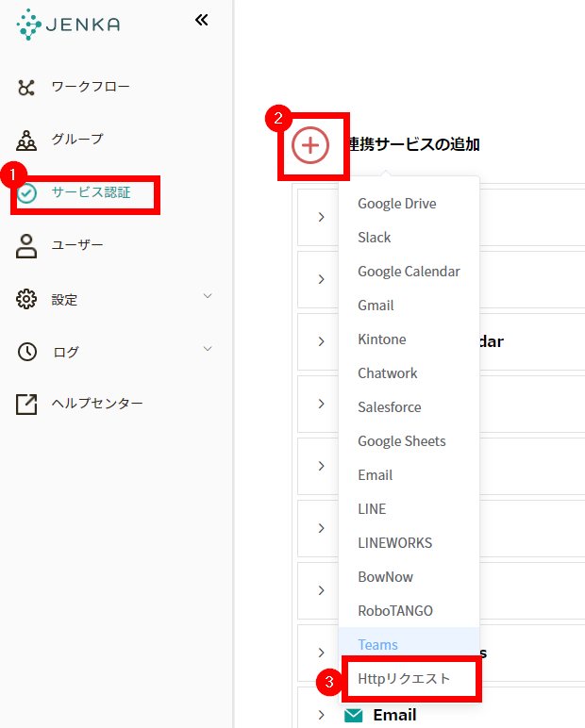Screen dimensions: 585x728
Task: Click the bold Email row label
Action: tap(394, 715)
